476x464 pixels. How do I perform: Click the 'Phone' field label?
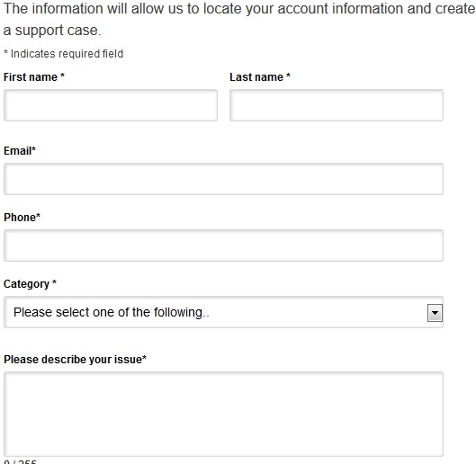(22, 218)
